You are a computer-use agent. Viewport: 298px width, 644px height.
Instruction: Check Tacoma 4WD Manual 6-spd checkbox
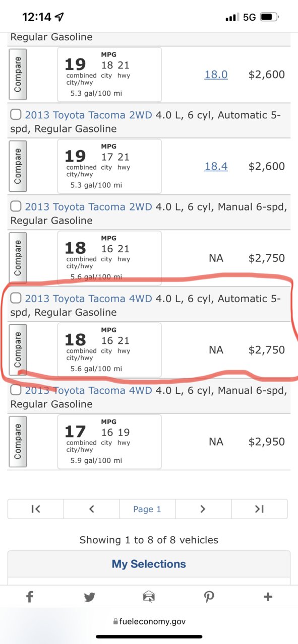tap(16, 390)
